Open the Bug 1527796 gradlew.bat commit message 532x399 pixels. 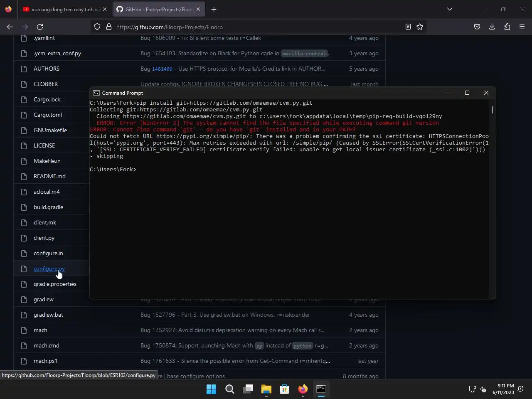(x=225, y=315)
